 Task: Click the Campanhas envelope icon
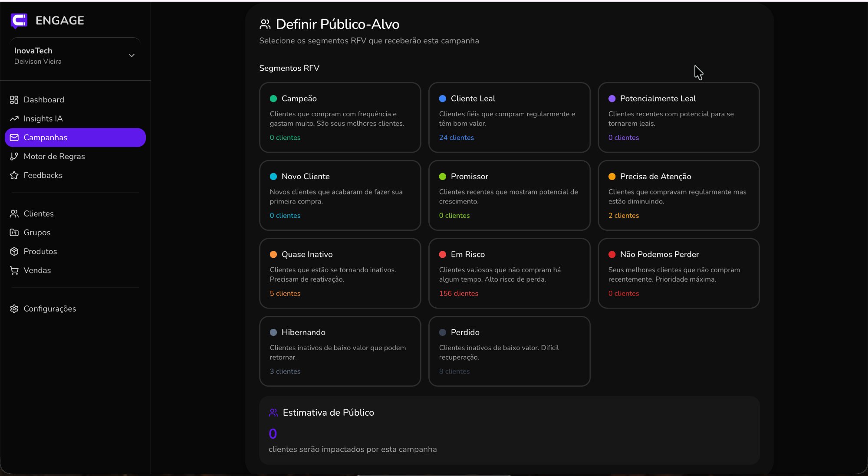coord(14,138)
